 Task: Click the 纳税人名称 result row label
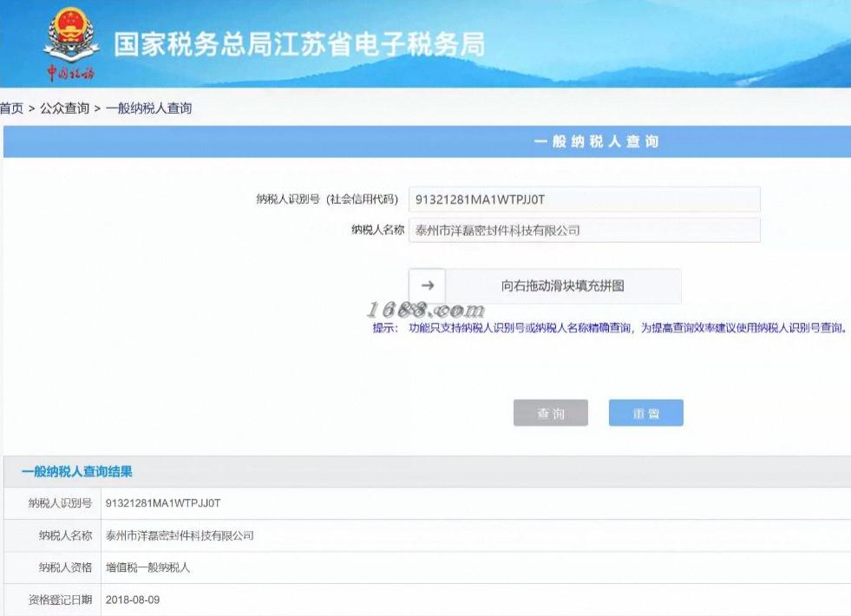coord(65,535)
